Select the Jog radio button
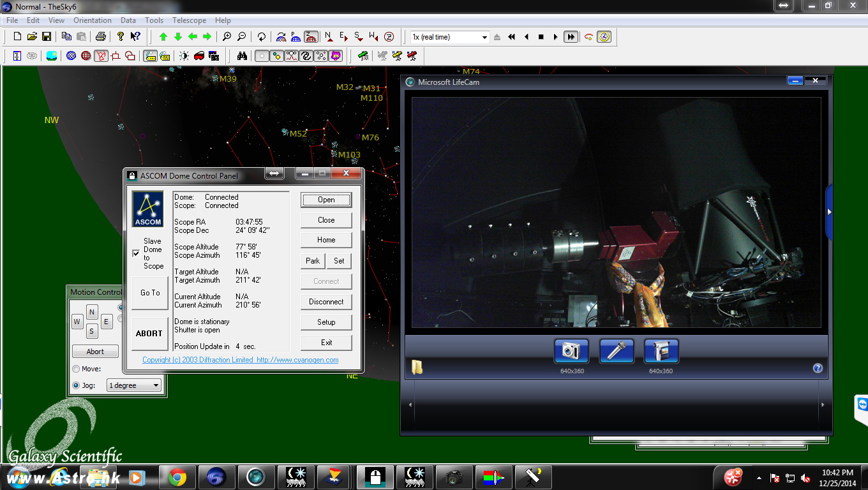 [76, 385]
